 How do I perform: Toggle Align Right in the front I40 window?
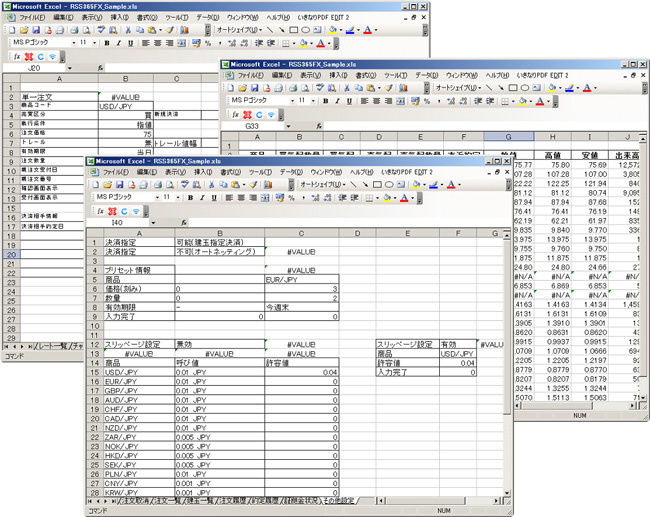253,198
